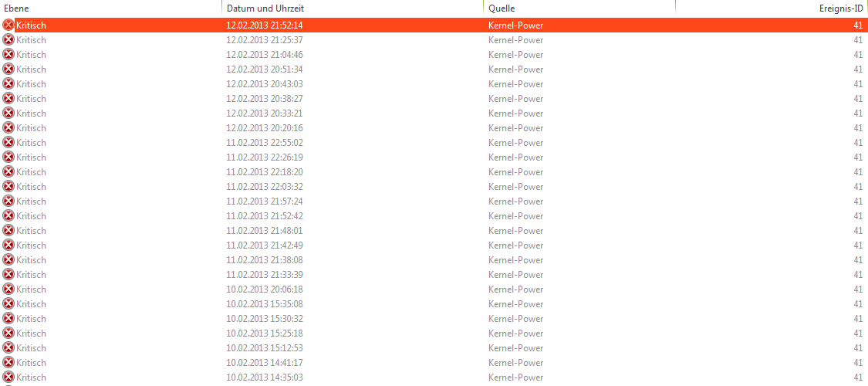Select Kernel-Power entry at 12.02.2013 20:20:16
Viewport: 868px width, 386px height.
(434, 128)
